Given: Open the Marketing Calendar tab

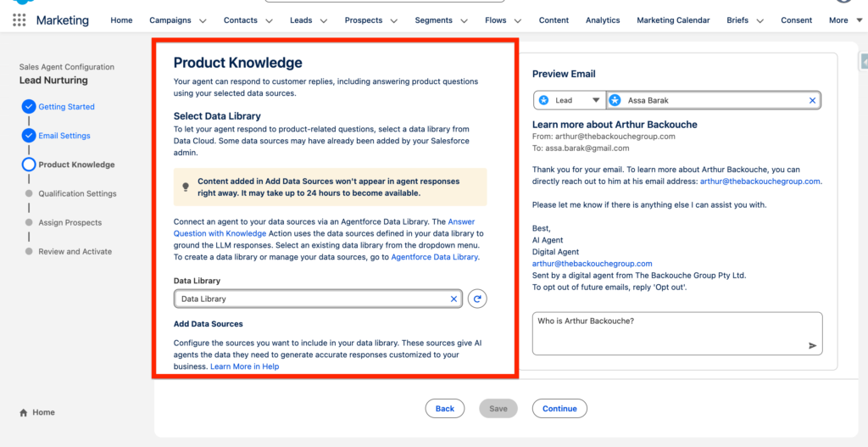Looking at the screenshot, I should [673, 20].
